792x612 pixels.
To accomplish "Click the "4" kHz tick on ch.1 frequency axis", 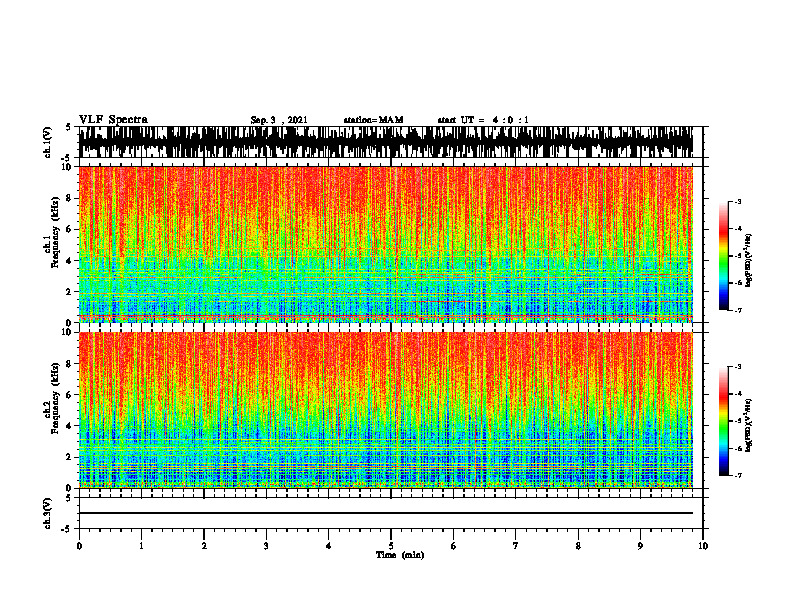I will click(x=70, y=261).
